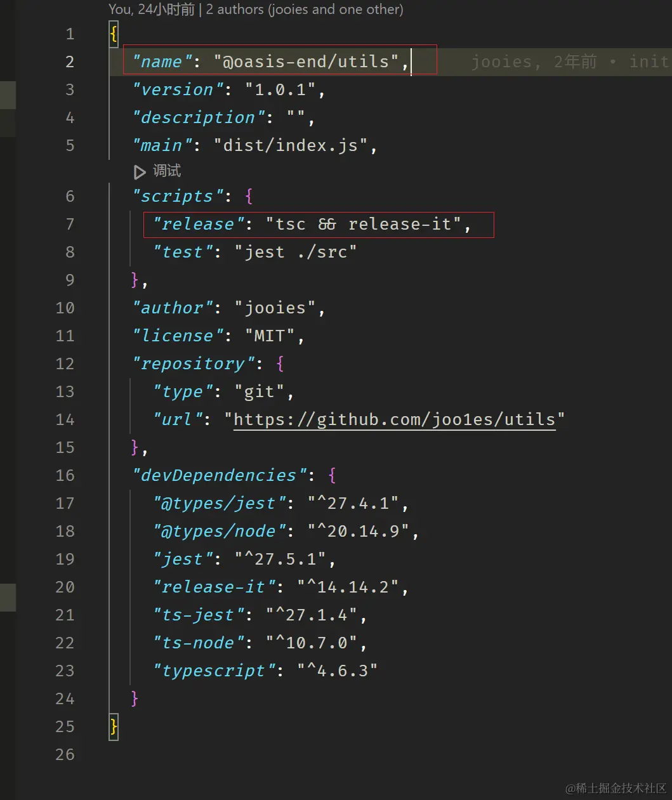Image resolution: width=672 pixels, height=800 pixels.
Task: Click the "^20.14.9" version value
Action: [x=359, y=531]
